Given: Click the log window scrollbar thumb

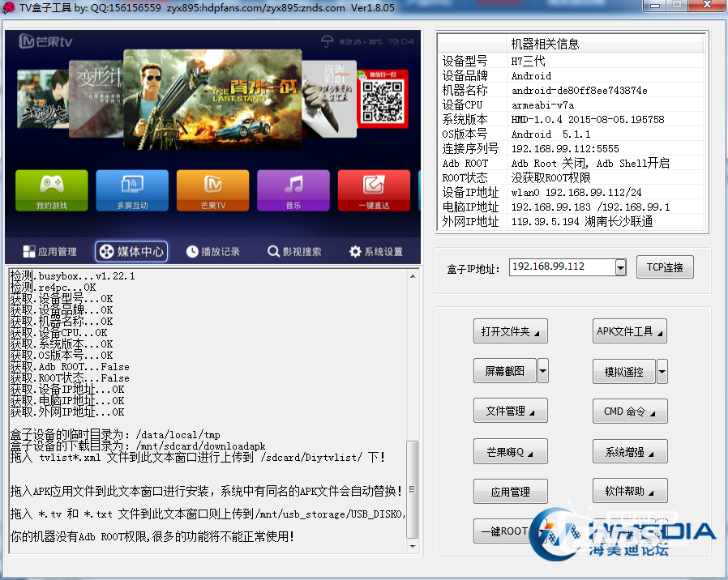Looking at the screenshot, I should point(413,489).
